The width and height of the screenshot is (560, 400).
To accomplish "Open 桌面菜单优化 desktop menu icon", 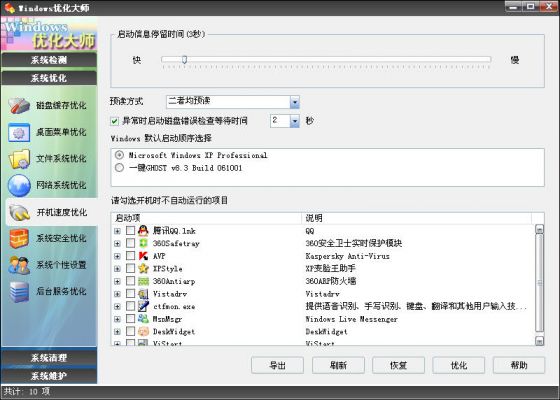I will point(19,132).
